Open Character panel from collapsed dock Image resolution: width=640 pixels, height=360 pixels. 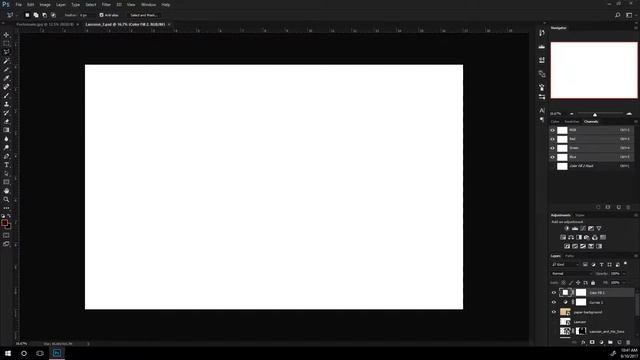point(542,110)
